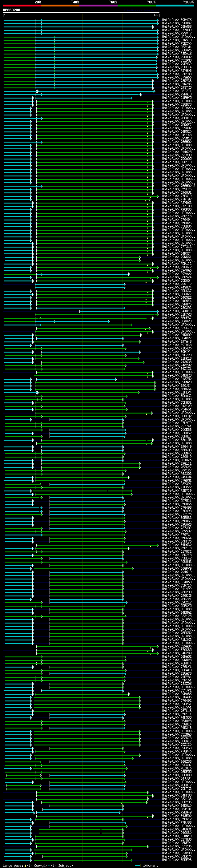197x868 pixels.
Task: Select UniRef100_C1FEV4 label
Action: [x=176, y=393]
